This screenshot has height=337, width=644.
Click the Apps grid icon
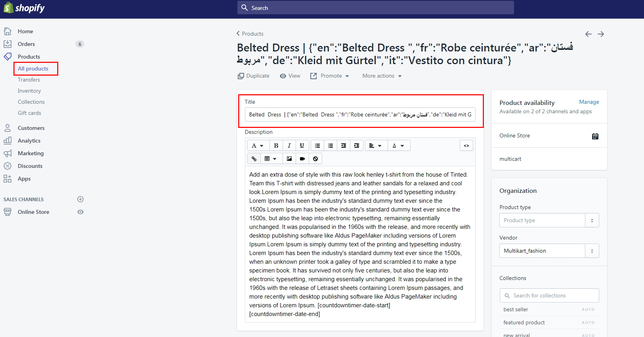[8, 179]
